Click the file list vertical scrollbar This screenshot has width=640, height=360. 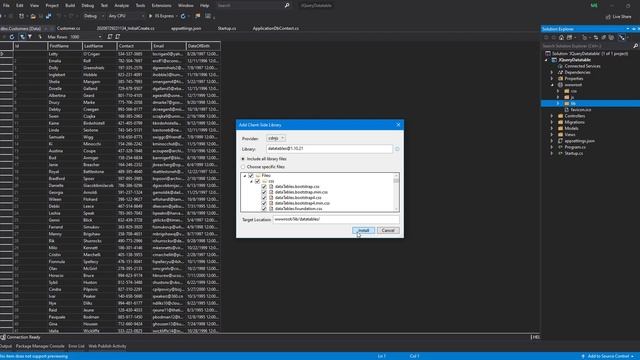point(396,192)
